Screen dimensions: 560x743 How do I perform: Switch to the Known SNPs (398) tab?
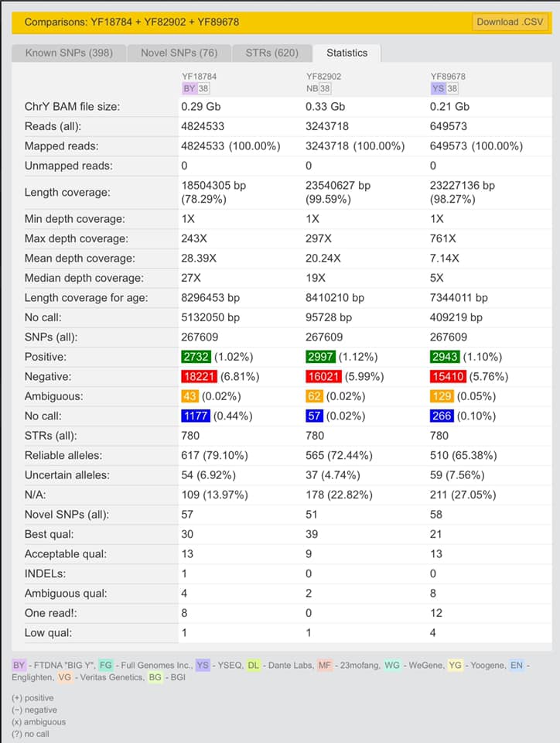[69, 53]
